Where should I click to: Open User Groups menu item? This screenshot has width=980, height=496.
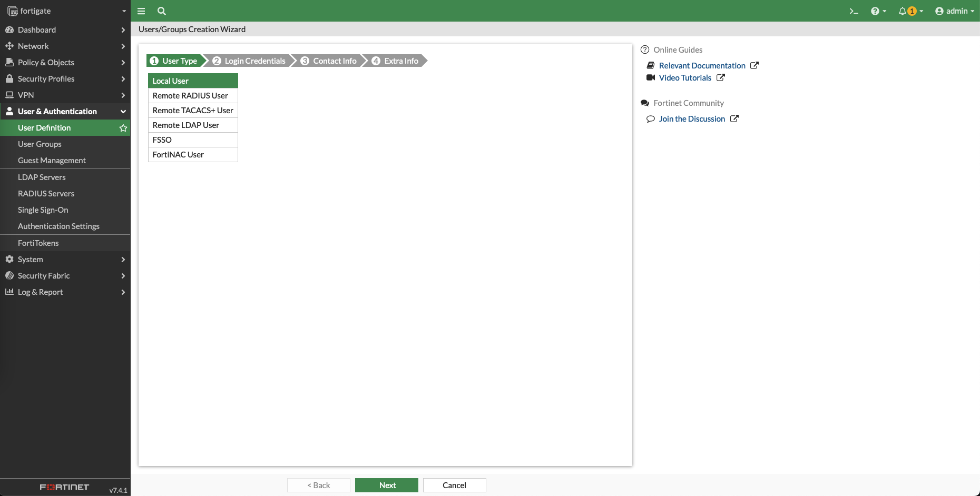pyautogui.click(x=40, y=144)
